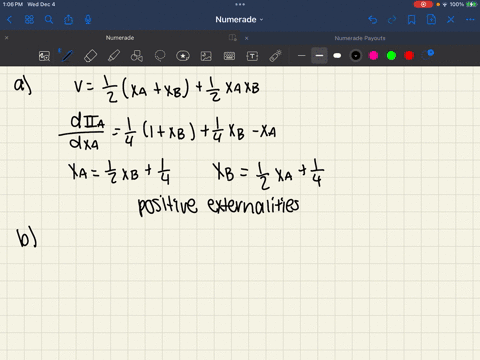Toggle split view icon on tab bar
480x360 pixels.
(233, 38)
